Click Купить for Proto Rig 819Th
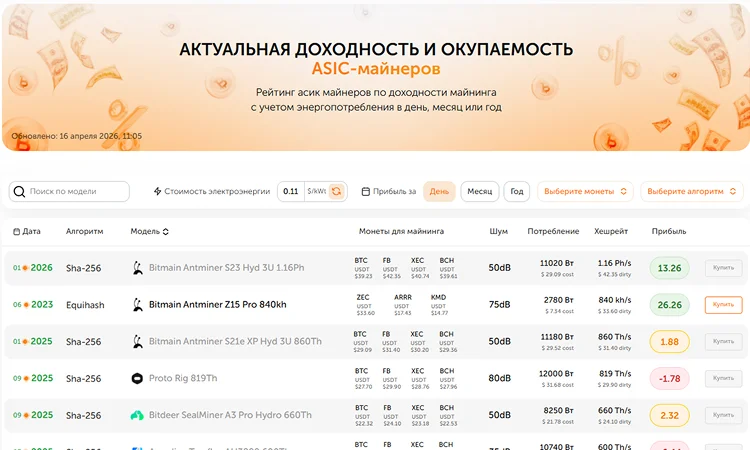Image resolution: width=750 pixels, height=450 pixels. tap(723, 378)
